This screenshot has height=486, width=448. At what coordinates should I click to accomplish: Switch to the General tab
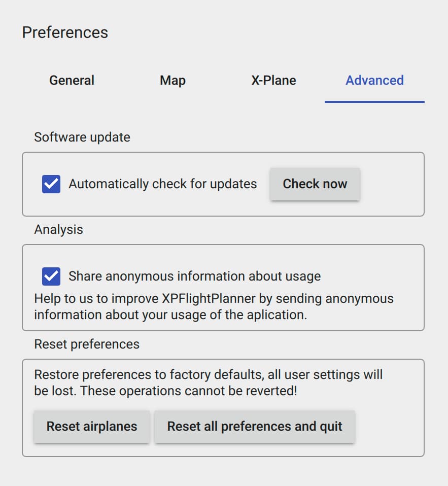click(x=72, y=80)
